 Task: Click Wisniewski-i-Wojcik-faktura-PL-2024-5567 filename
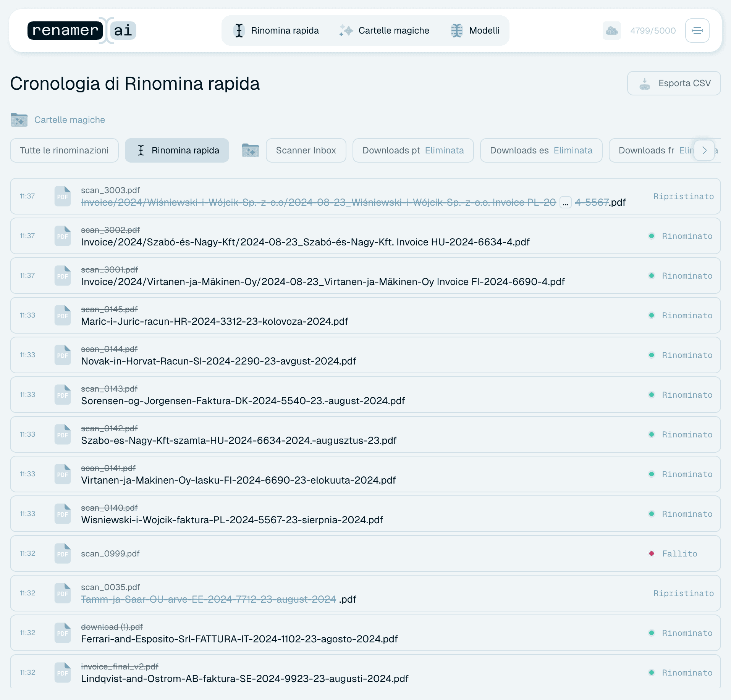[232, 520]
